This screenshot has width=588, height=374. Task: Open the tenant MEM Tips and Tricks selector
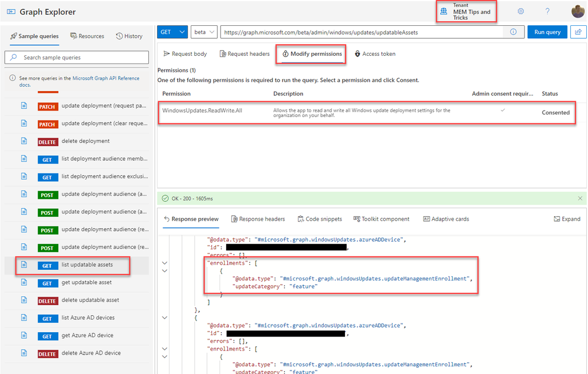point(466,12)
